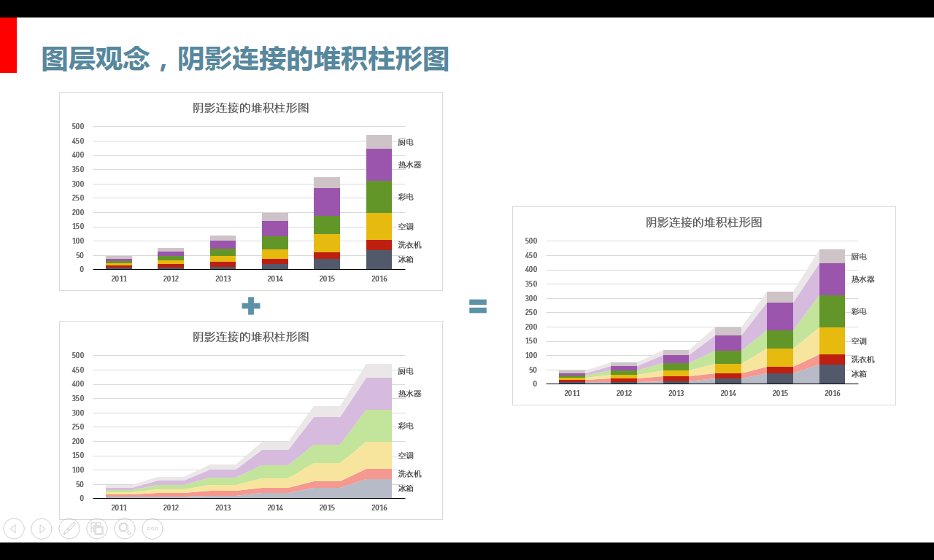This screenshot has width=934, height=560.
Task: Click the 彩电 label in the right combined chart
Action: click(x=859, y=311)
